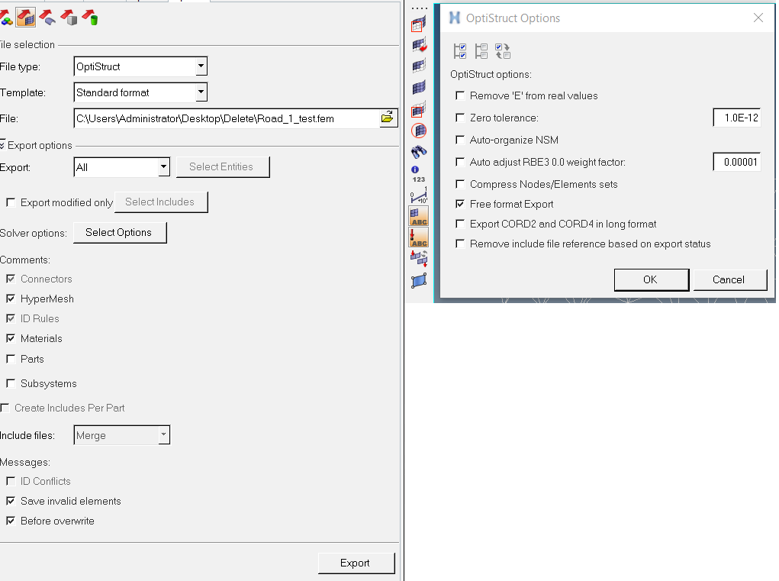Uncheck Free format Export

[460, 204]
